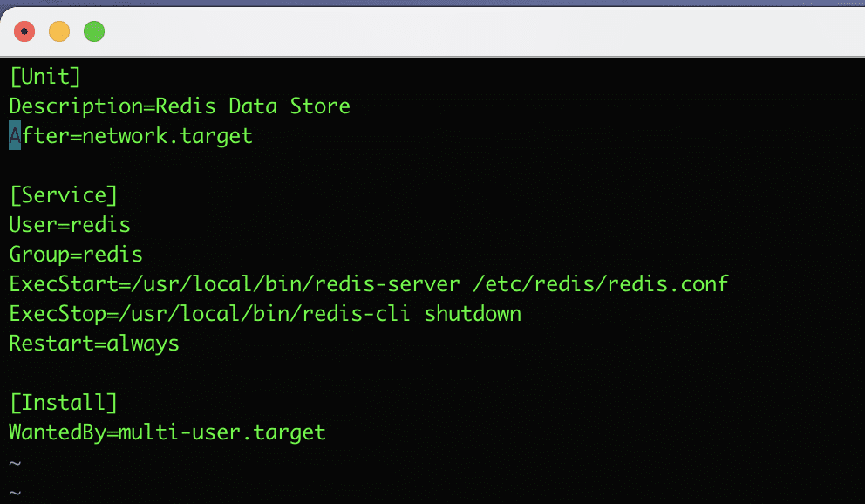Click the highlighted cursor on After line

pyautogui.click(x=15, y=136)
